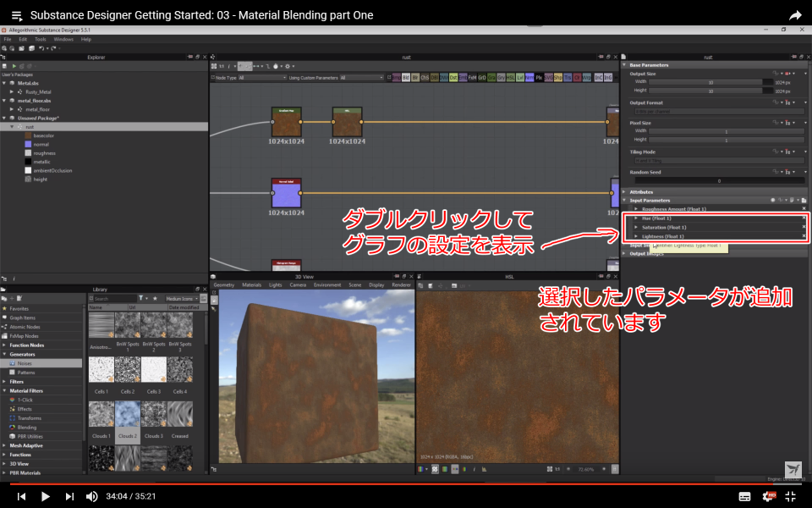Select the roughness output in Explorer

[x=44, y=153]
